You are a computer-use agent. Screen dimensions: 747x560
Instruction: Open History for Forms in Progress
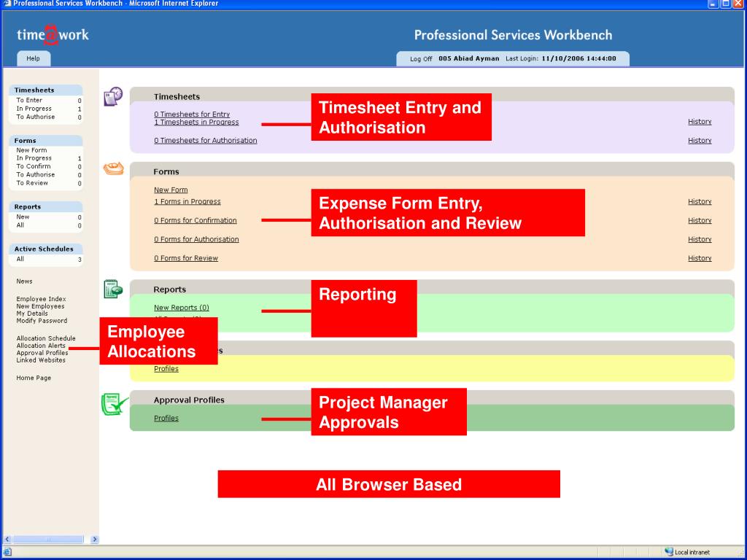point(700,202)
